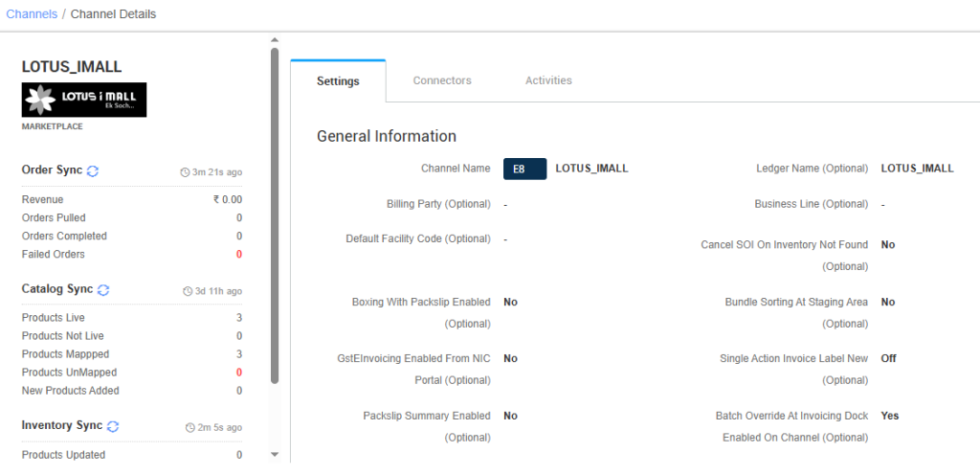Click the Products Not Live label
Image resolution: width=980 pixels, height=475 pixels.
click(x=63, y=336)
